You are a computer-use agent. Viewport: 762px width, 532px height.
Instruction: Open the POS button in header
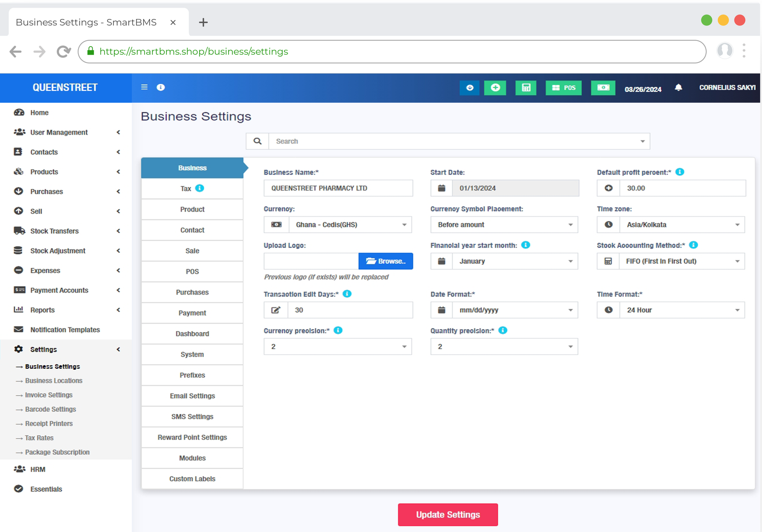(563, 88)
